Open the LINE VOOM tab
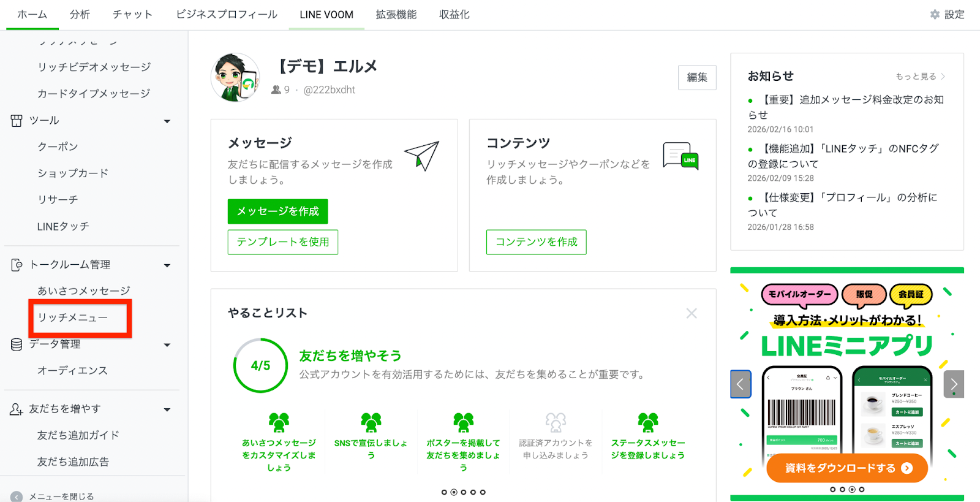This screenshot has height=502, width=980. [326, 15]
